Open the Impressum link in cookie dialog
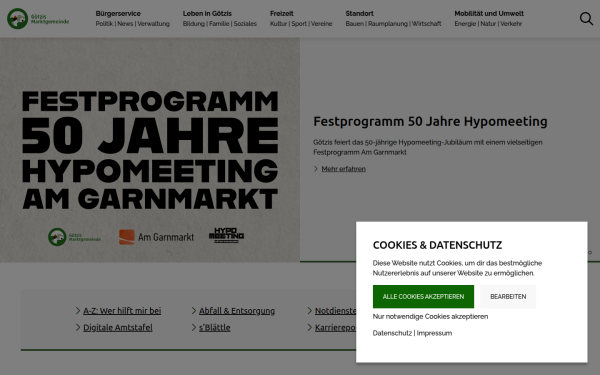Screen dimensions: 600x375 434,333
